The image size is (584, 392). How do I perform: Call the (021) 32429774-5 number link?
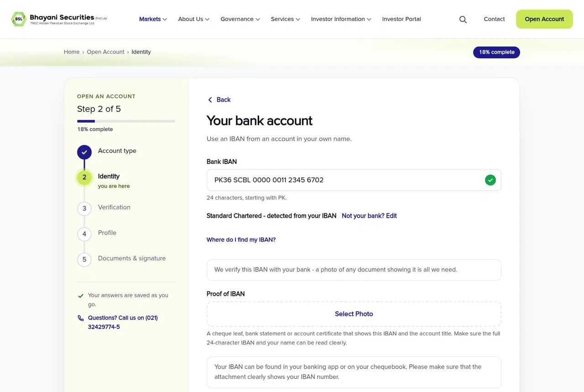[123, 322]
